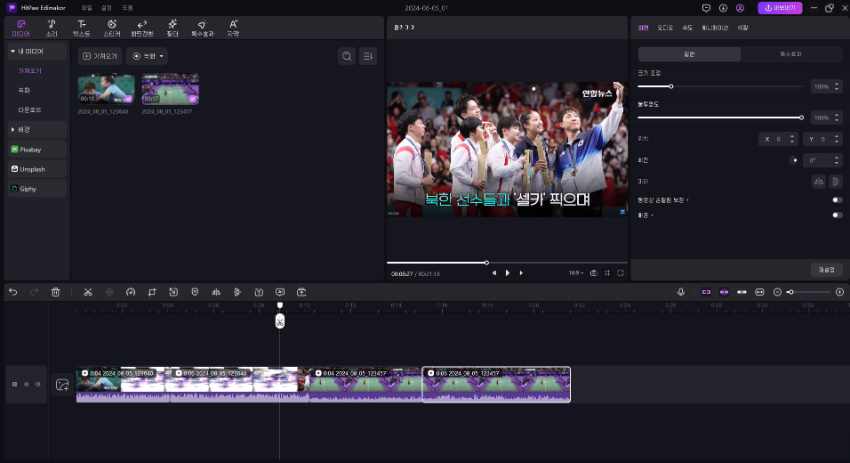Toggle the video stabilization switch
The image size is (850, 463).
[x=836, y=200]
